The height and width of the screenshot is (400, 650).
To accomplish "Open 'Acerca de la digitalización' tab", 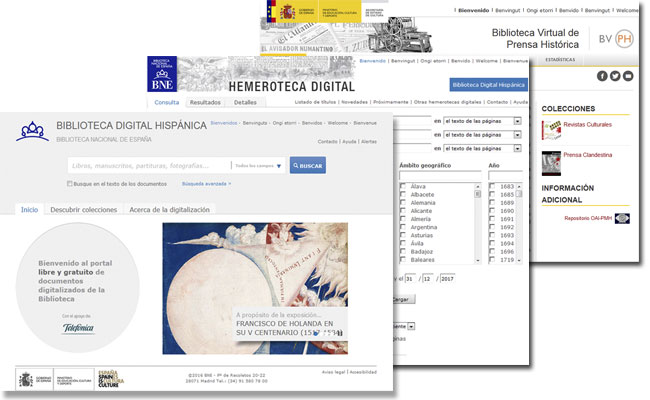I will point(169,210).
